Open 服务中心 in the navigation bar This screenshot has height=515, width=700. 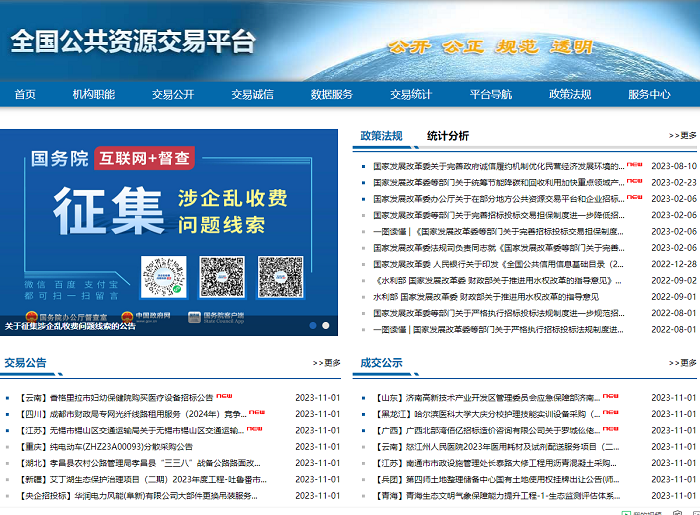tap(649, 94)
